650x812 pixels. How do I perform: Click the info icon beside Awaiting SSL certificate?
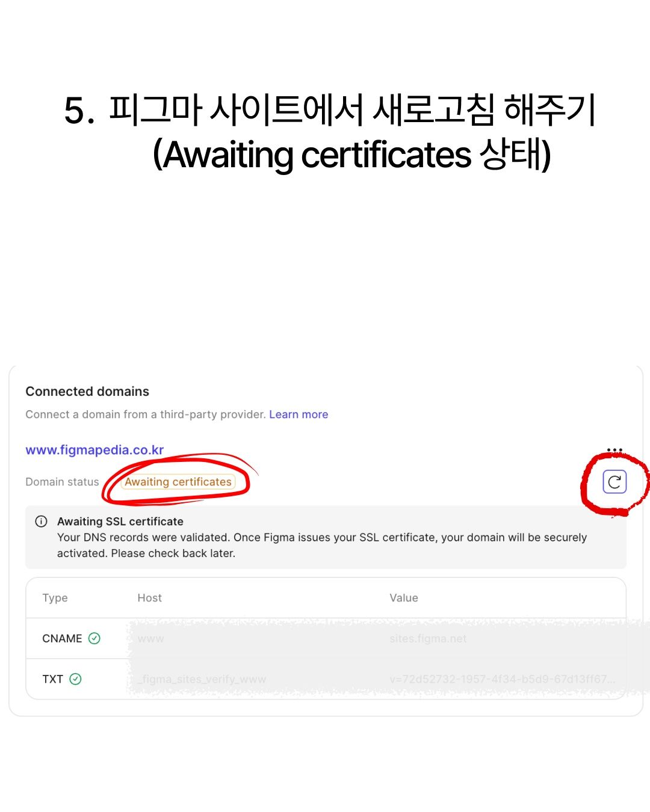click(42, 521)
